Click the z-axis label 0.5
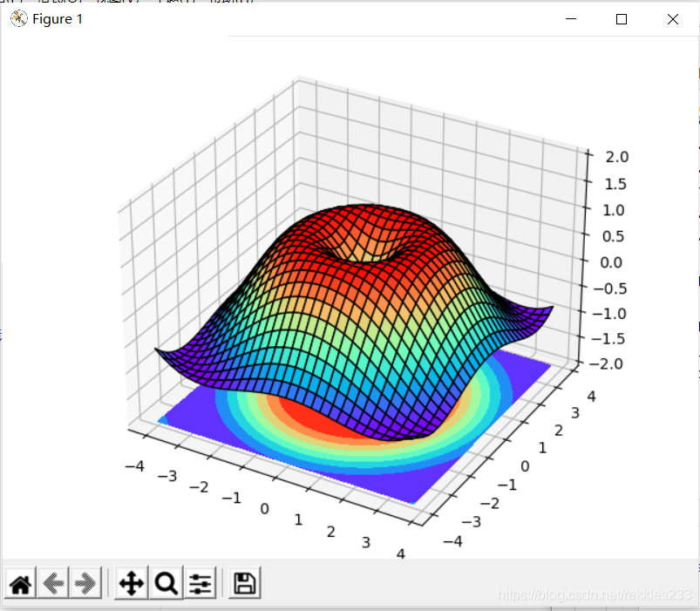 tap(614, 236)
